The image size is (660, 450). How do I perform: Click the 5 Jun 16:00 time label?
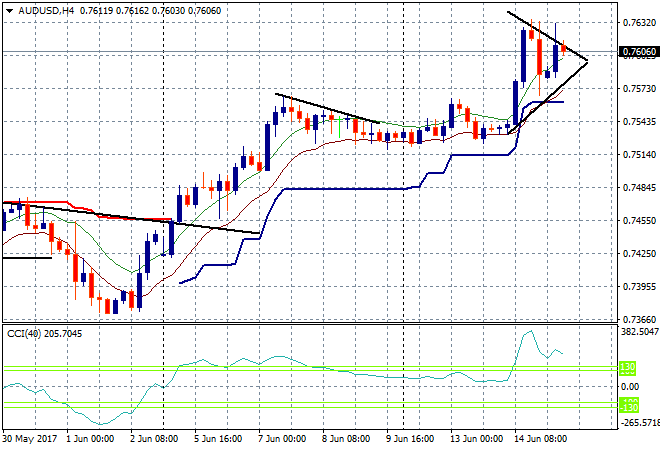coord(218,439)
